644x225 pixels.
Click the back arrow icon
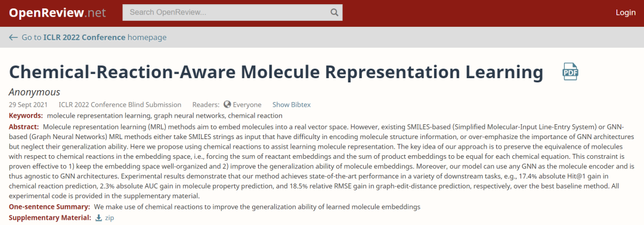tap(13, 38)
